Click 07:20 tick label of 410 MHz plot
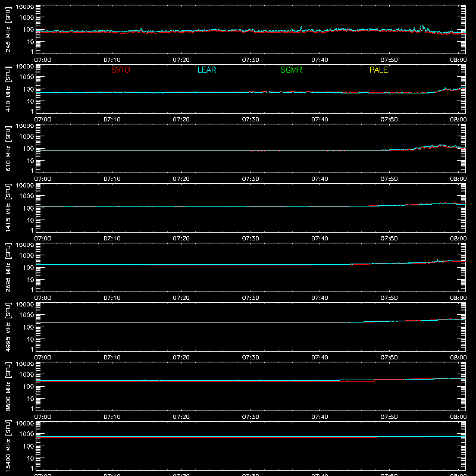476x476 pixels. pyautogui.click(x=181, y=120)
